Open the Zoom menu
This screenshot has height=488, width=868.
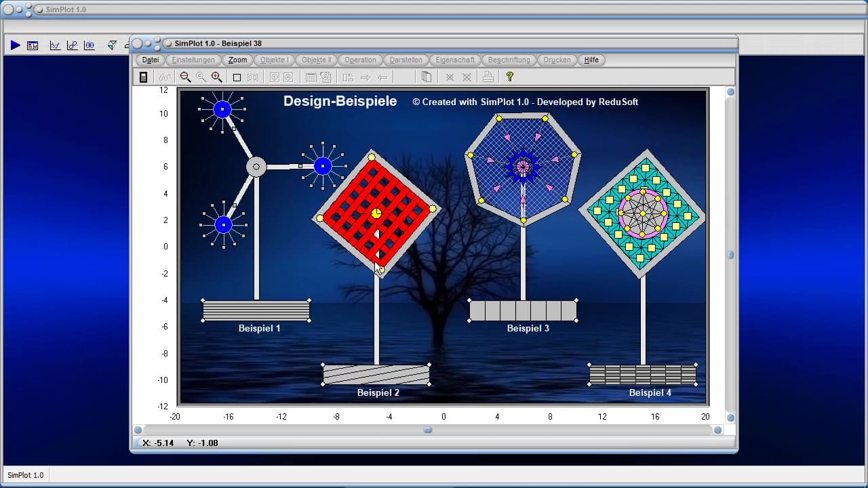[x=237, y=60]
